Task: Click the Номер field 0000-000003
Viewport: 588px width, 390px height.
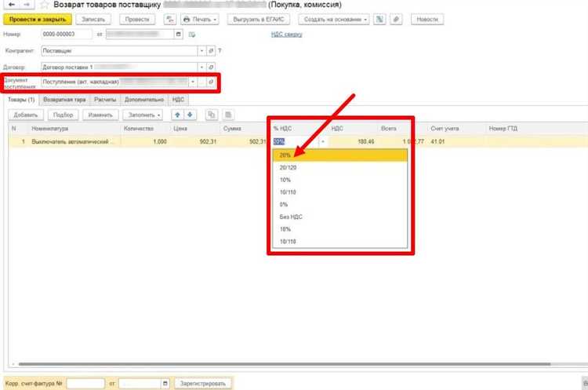Action: click(x=67, y=35)
